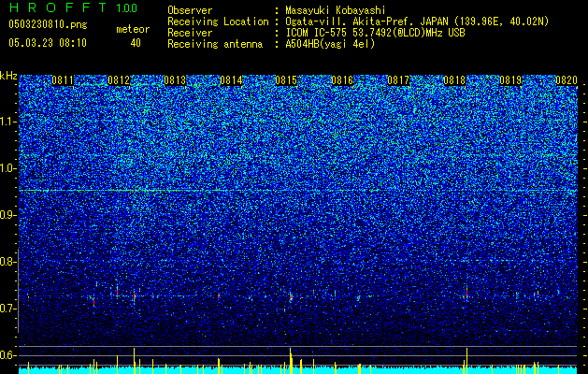The width and height of the screenshot is (588, 374).
Task: Click the 0812 time marker
Action: (x=119, y=80)
